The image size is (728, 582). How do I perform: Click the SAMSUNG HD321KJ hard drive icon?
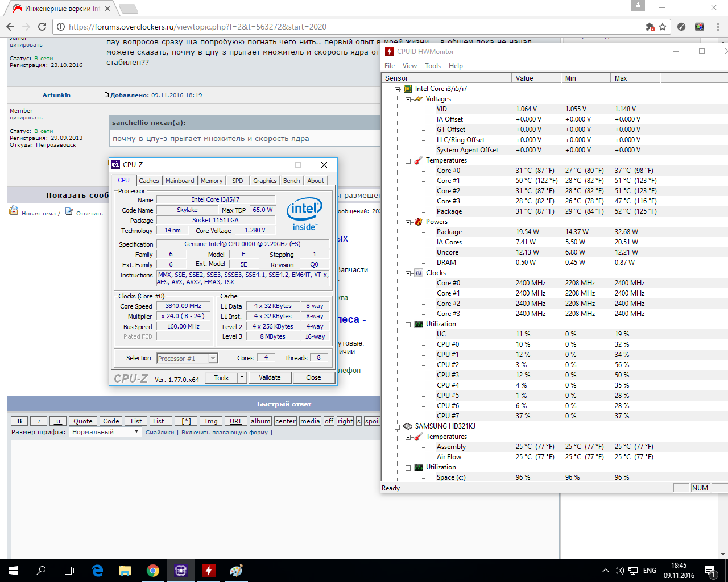tap(408, 426)
